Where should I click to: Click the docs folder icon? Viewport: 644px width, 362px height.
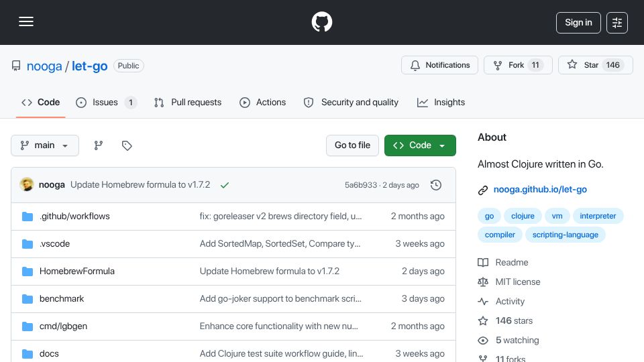click(28, 354)
